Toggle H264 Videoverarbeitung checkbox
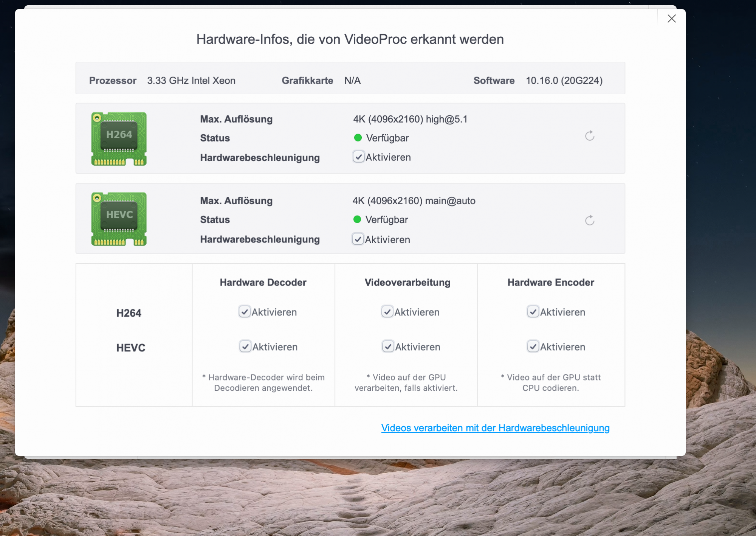Screen dimensions: 756x536 (x=387, y=312)
